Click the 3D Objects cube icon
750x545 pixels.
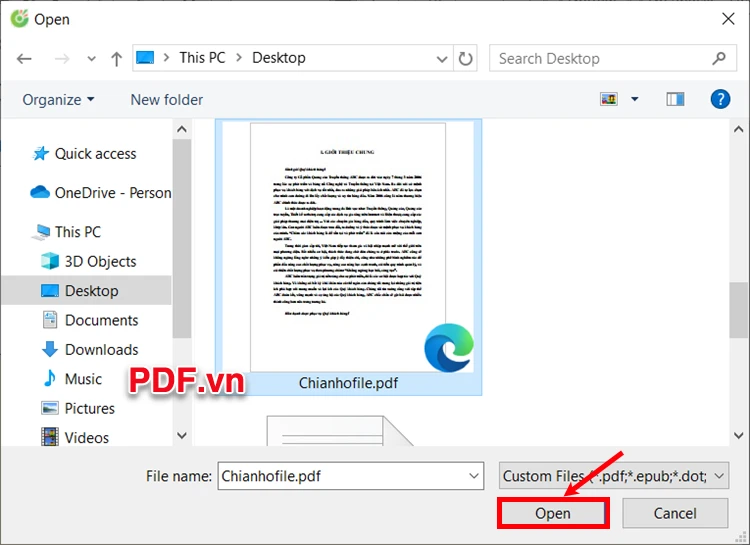point(50,261)
